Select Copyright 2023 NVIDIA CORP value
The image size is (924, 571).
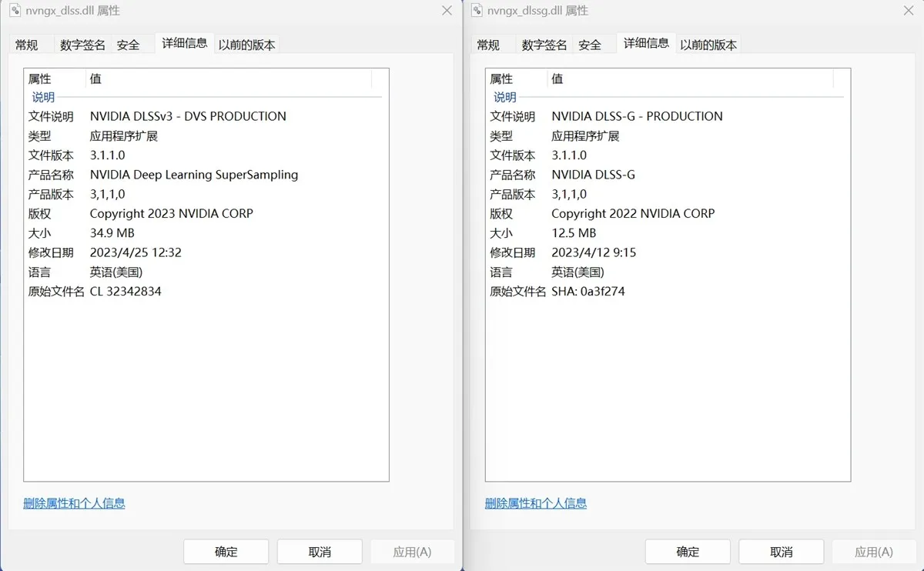point(172,213)
